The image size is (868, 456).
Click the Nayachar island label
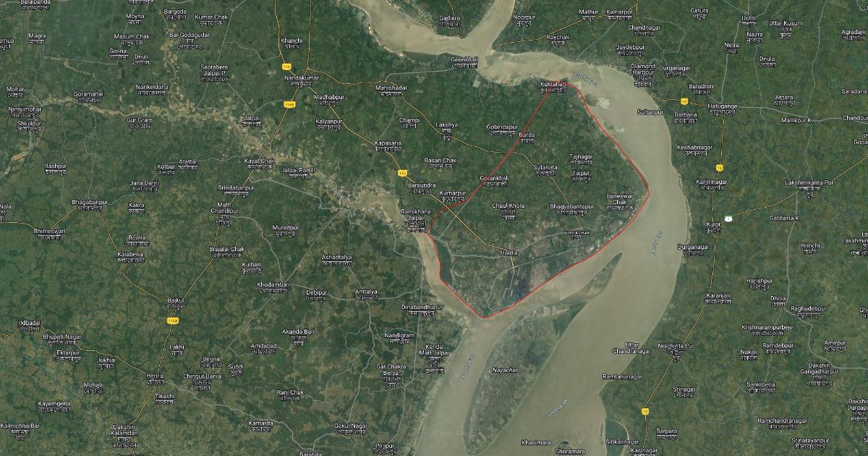[505, 370]
